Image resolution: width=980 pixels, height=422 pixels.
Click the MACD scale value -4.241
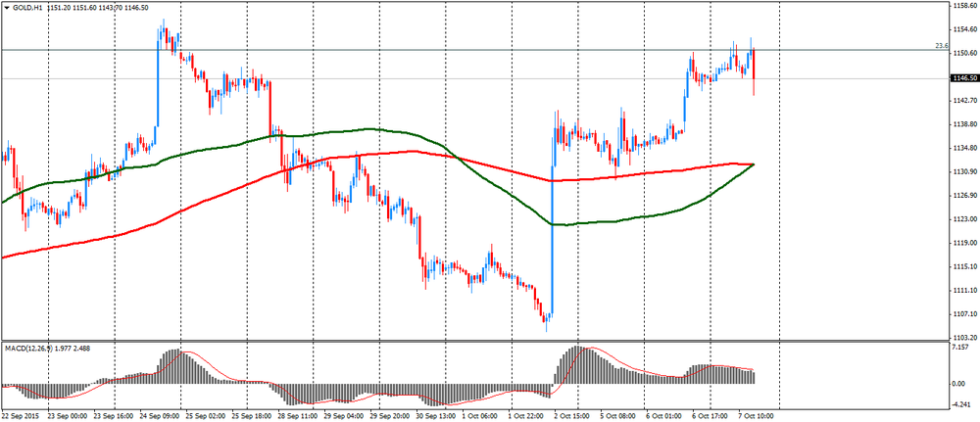tap(962, 404)
